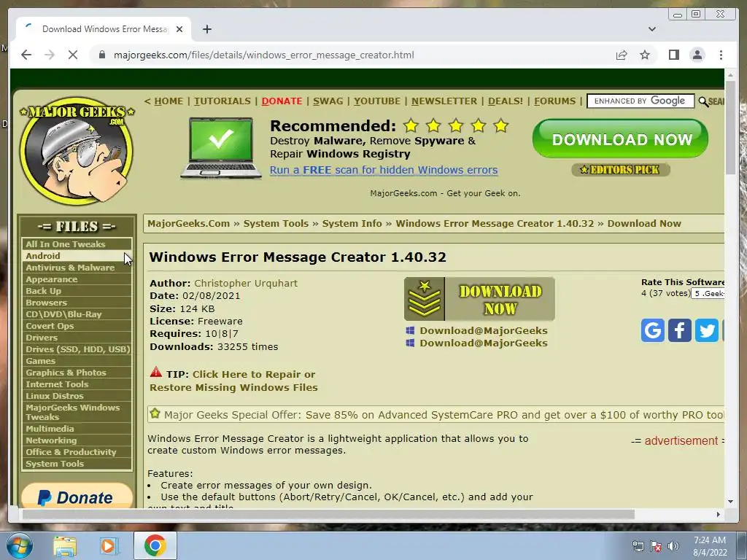Stop the page from loading
The height and width of the screenshot is (560, 747).
[73, 55]
